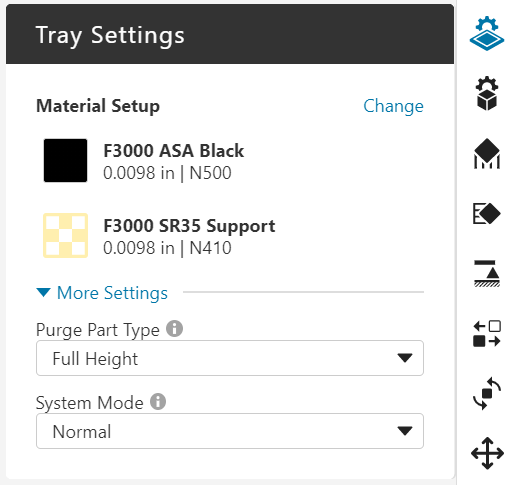Show info for Purge Part Type
Viewport: 516px width, 485px height.
pos(175,329)
